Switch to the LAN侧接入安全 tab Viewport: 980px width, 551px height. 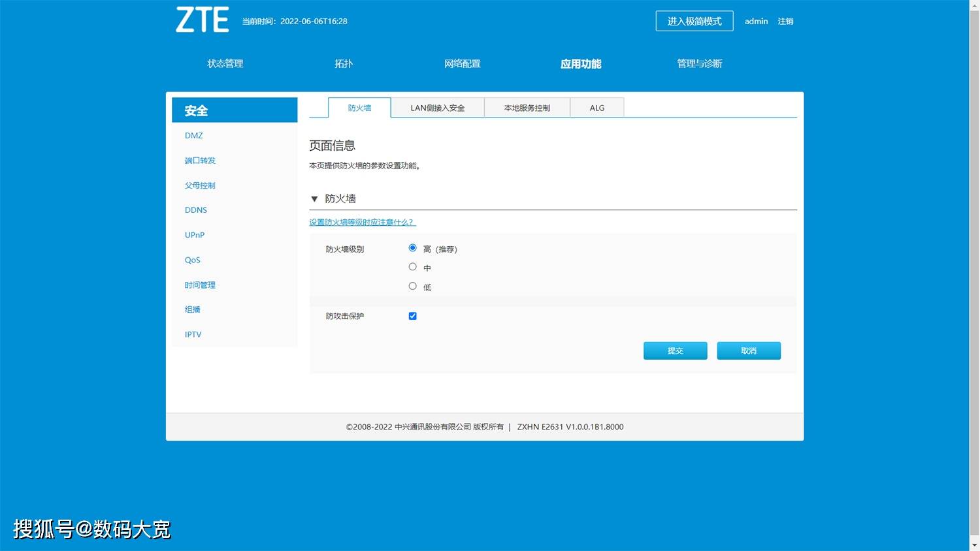tap(437, 108)
